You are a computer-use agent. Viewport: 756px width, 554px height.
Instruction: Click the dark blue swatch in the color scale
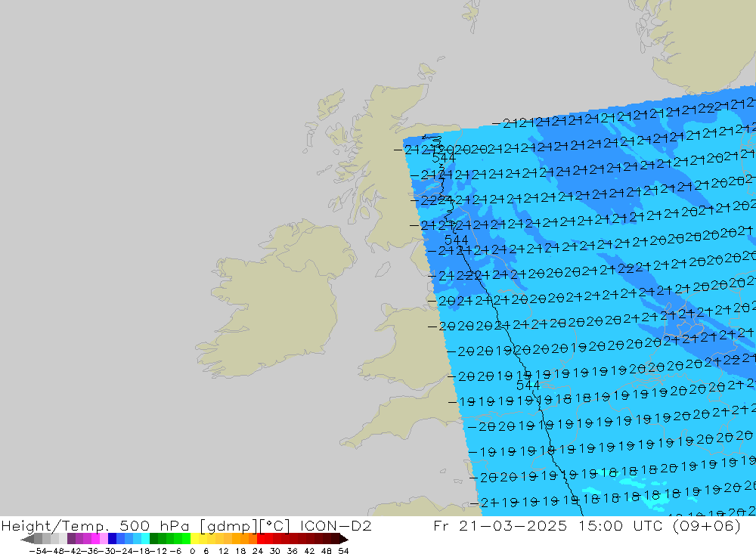point(113,539)
